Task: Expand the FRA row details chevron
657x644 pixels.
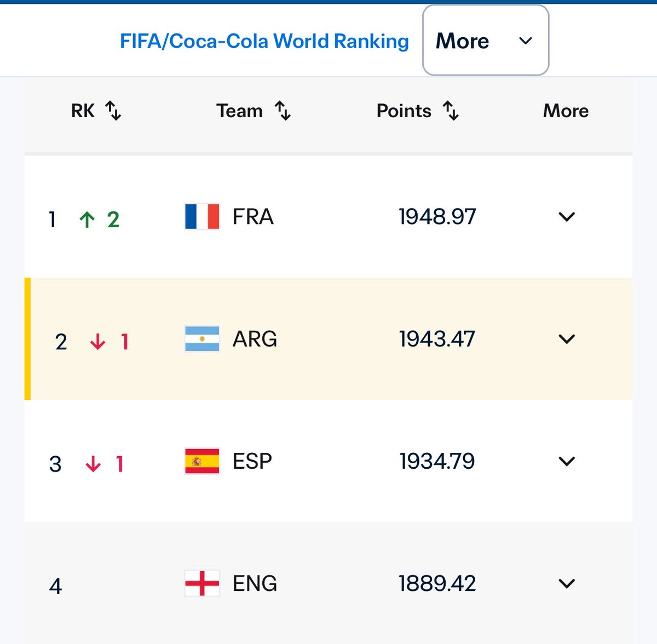Action: point(567,217)
